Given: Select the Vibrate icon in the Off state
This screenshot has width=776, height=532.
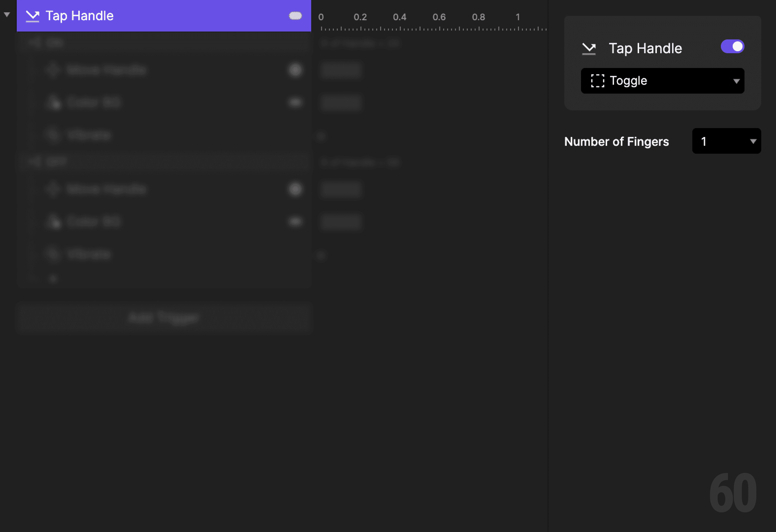Looking at the screenshot, I should (53, 254).
